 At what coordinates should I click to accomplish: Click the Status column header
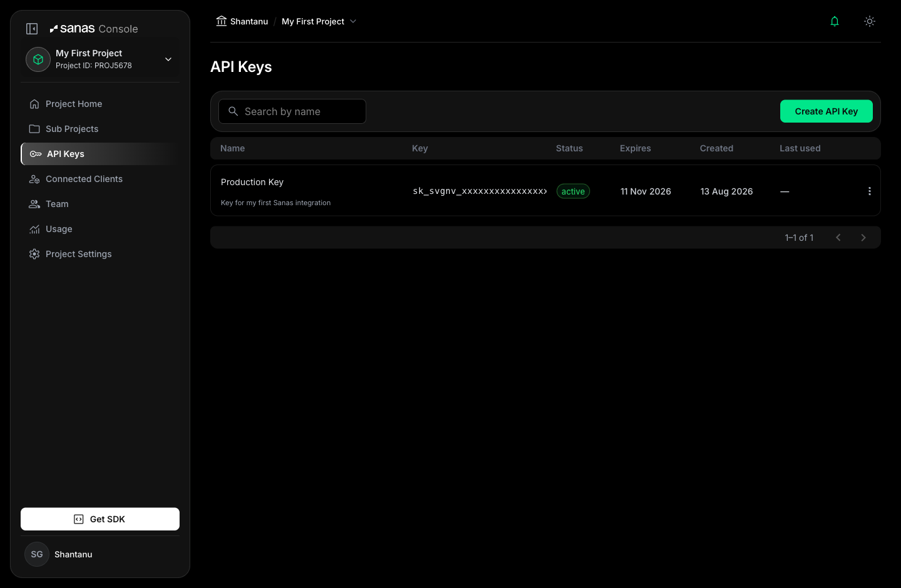click(569, 148)
